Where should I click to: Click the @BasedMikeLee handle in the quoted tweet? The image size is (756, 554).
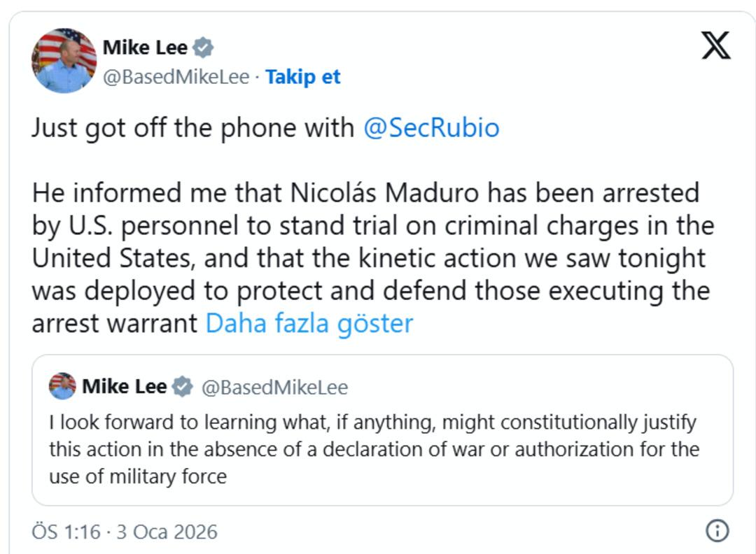[274, 388]
